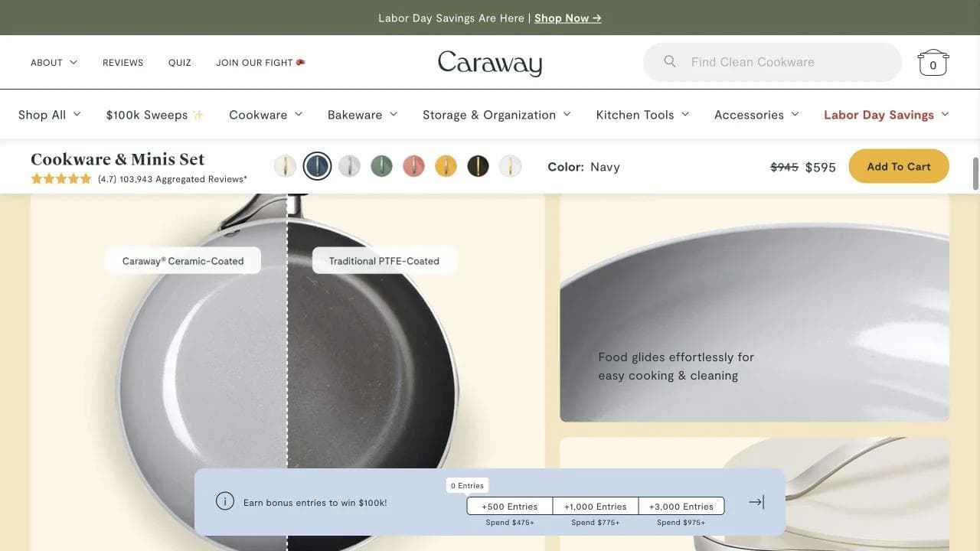The image size is (980, 551).
Task: Click the info icon in sweepstakes banner
Action: click(x=224, y=502)
